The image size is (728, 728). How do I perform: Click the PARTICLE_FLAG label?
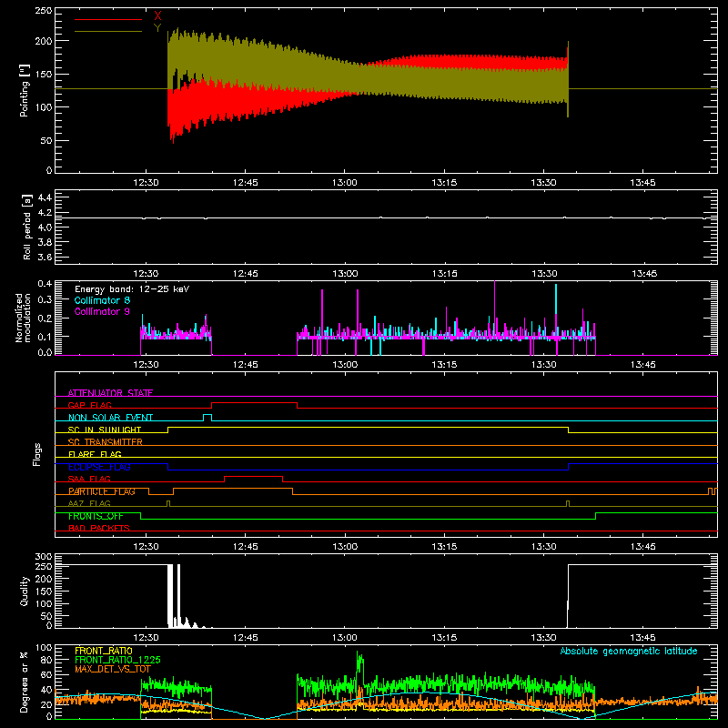click(102, 491)
